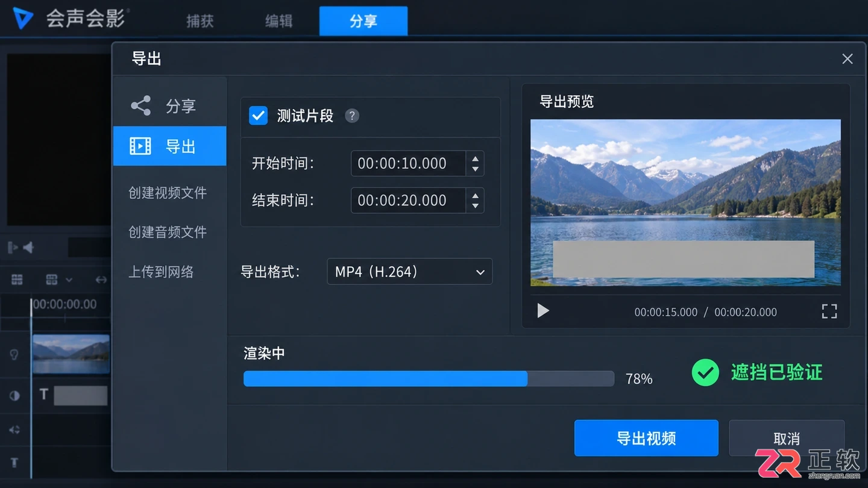Image resolution: width=868 pixels, height=488 pixels.
Task: Click the overlay track half-circle icon
Action: click(14, 396)
